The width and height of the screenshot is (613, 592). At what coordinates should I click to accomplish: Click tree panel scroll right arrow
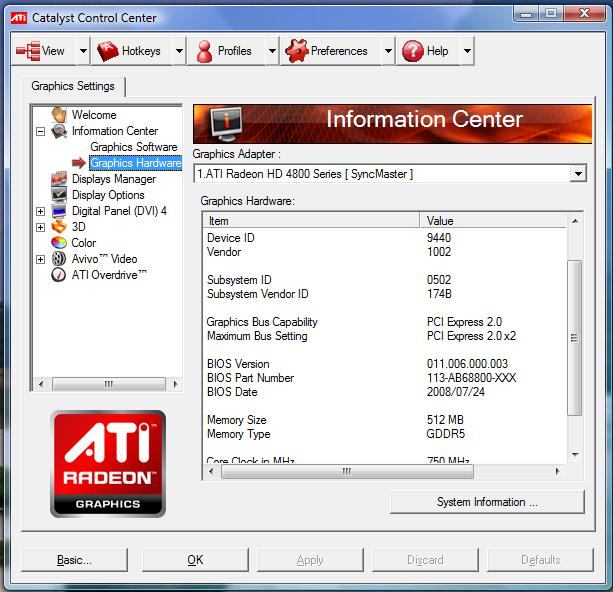click(x=175, y=384)
